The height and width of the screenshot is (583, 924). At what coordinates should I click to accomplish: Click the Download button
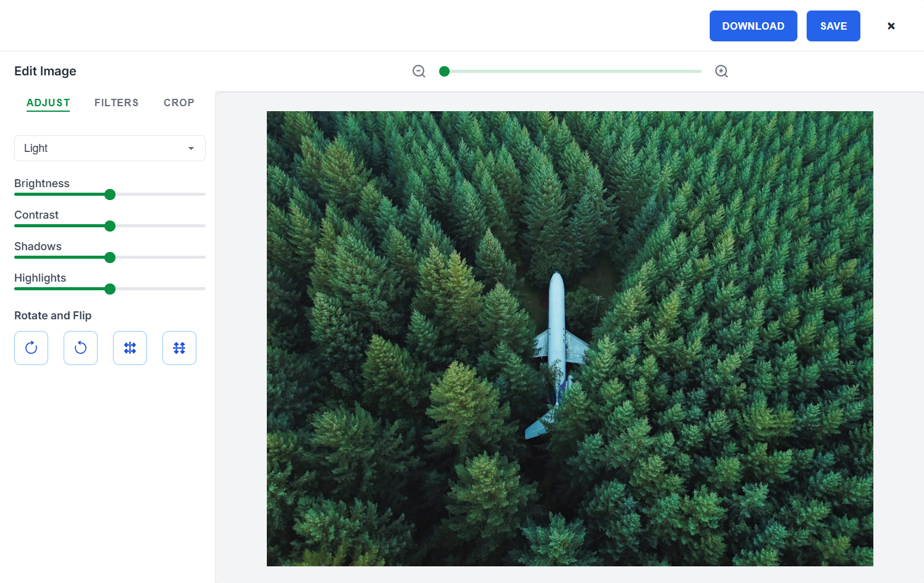click(754, 26)
